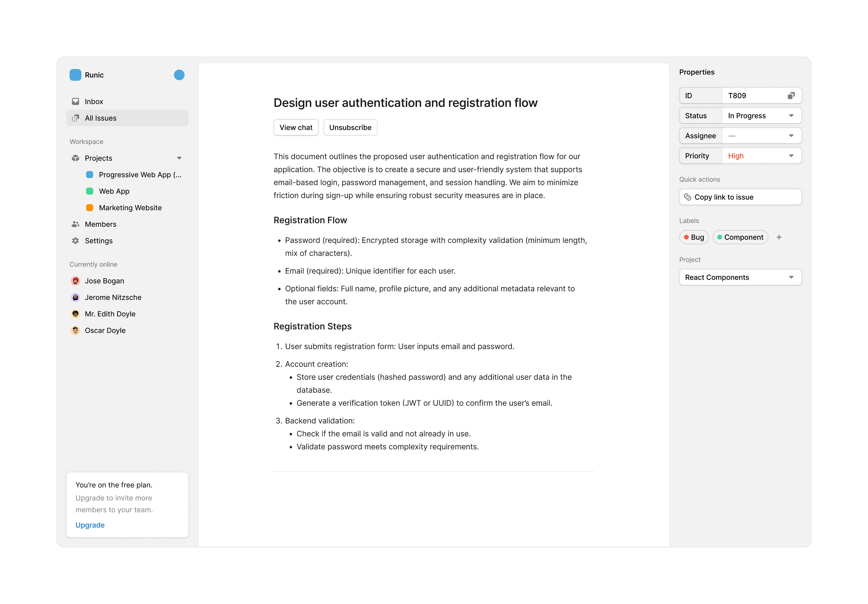Screen dimensions: 868x604
Task: Click Jerome Nitzsche's avatar
Action: pos(76,298)
